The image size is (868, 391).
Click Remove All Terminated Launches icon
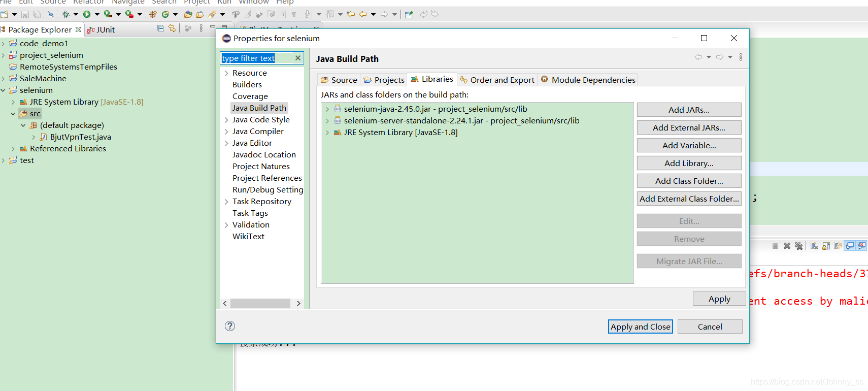click(x=798, y=246)
